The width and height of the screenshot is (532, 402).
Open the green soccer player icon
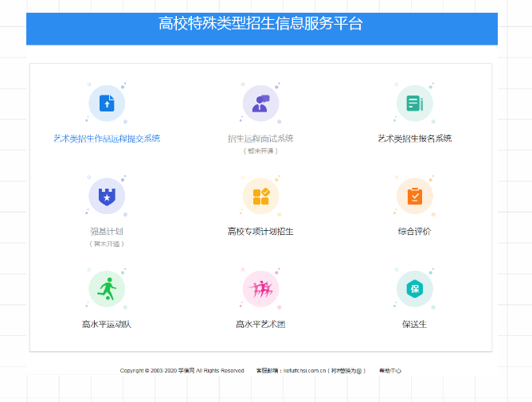pyautogui.click(x=107, y=289)
